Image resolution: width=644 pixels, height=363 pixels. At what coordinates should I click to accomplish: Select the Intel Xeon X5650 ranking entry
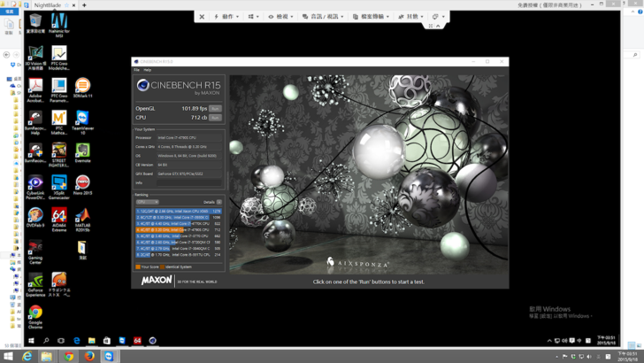pos(179,212)
